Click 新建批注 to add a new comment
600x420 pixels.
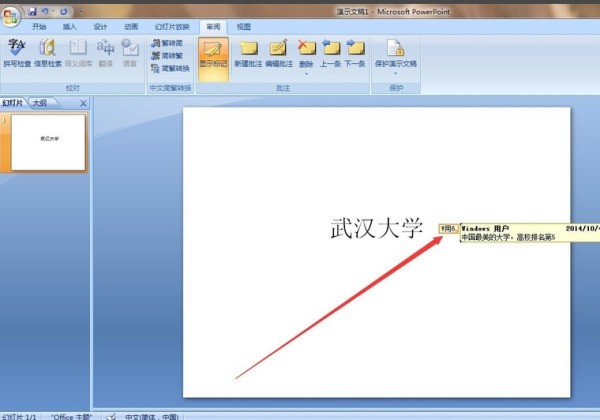tap(246, 51)
